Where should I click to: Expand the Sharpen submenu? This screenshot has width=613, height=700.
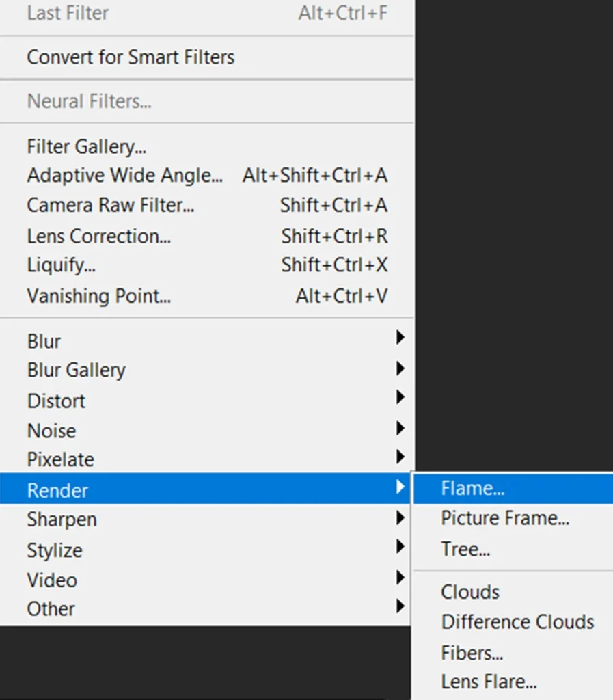click(62, 520)
